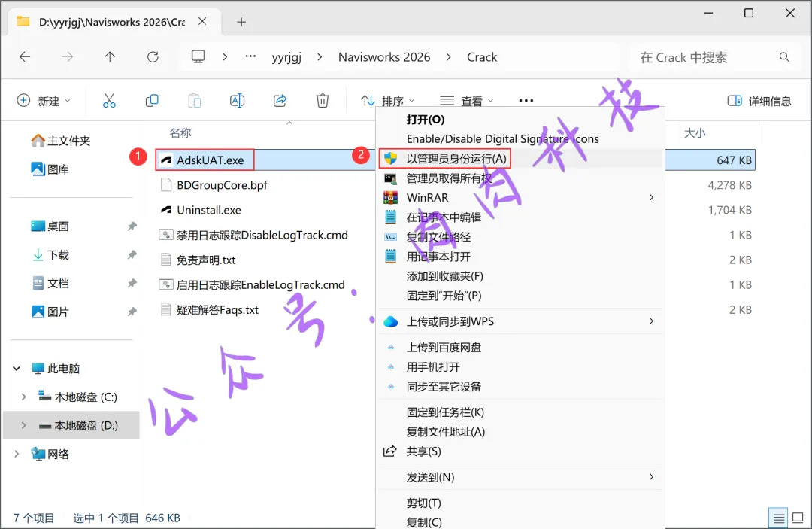The width and height of the screenshot is (812, 529).
Task: Open the 新建 dropdown
Action: 44,101
